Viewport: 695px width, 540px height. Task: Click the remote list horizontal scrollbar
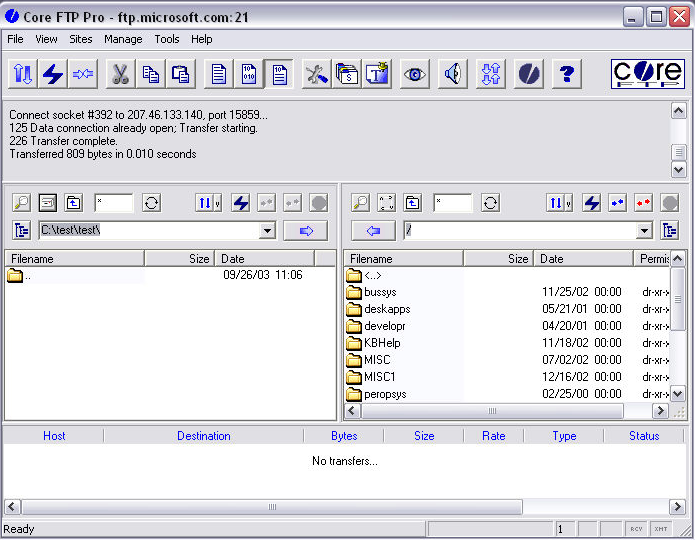click(492, 411)
